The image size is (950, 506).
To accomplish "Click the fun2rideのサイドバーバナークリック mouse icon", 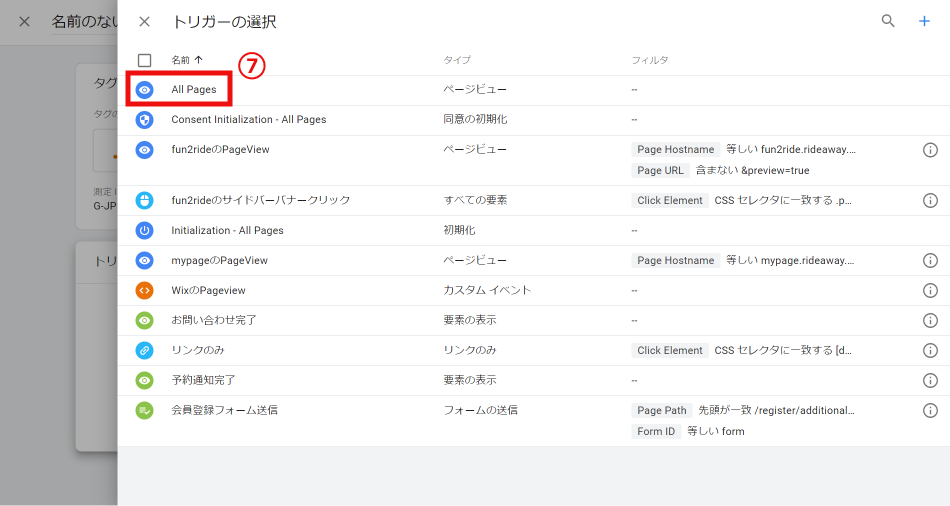I will (x=145, y=200).
